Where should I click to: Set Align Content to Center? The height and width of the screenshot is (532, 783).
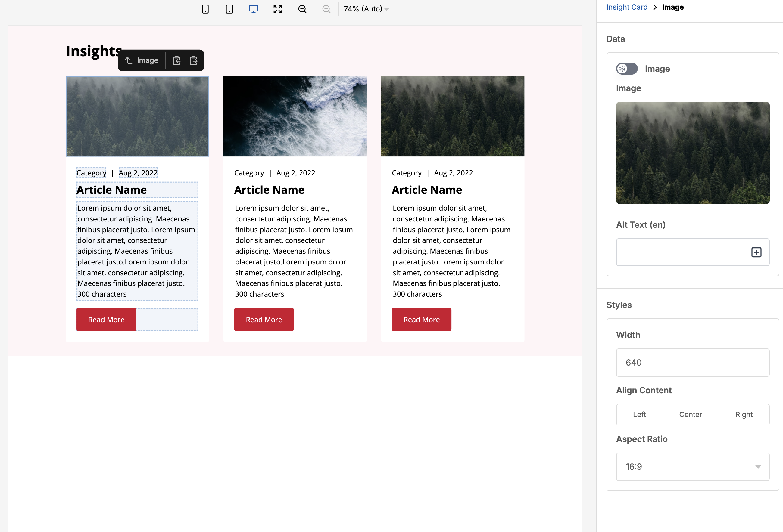point(690,414)
